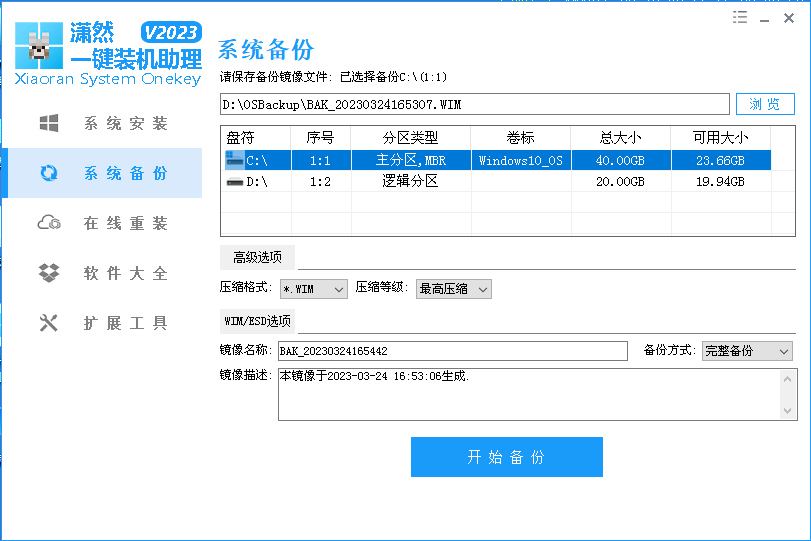Open the 备份方式 完整备份 dropdown
The width and height of the screenshot is (811, 541).
pyautogui.click(x=746, y=351)
